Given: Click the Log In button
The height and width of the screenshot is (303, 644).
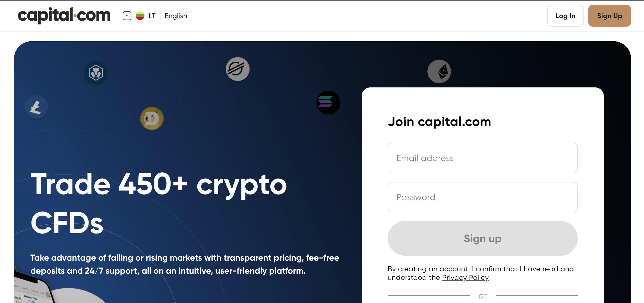Looking at the screenshot, I should click(x=565, y=16).
